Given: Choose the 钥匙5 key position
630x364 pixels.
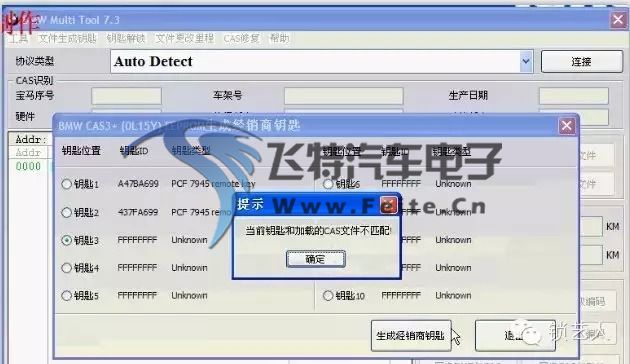Looking at the screenshot, I should click(66, 296).
